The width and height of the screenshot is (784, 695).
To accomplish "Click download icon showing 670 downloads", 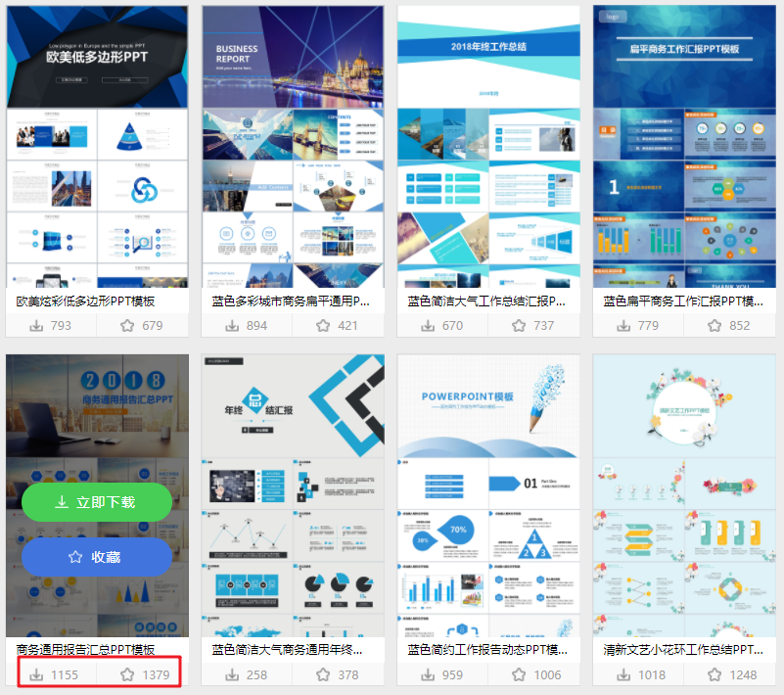I will [428, 326].
